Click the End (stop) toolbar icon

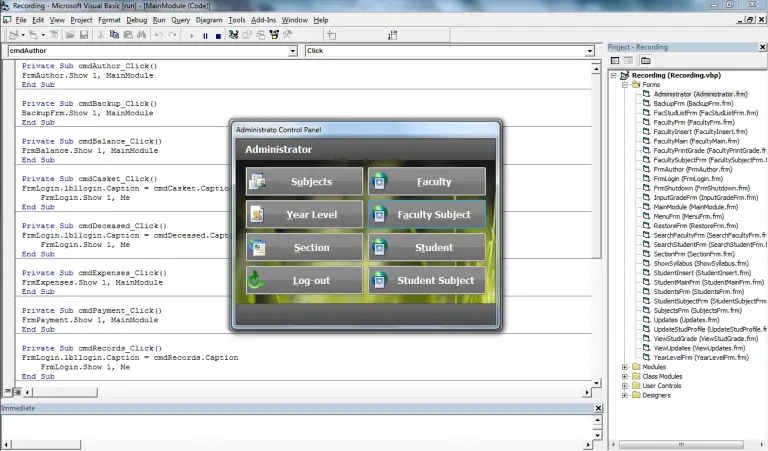(218, 35)
